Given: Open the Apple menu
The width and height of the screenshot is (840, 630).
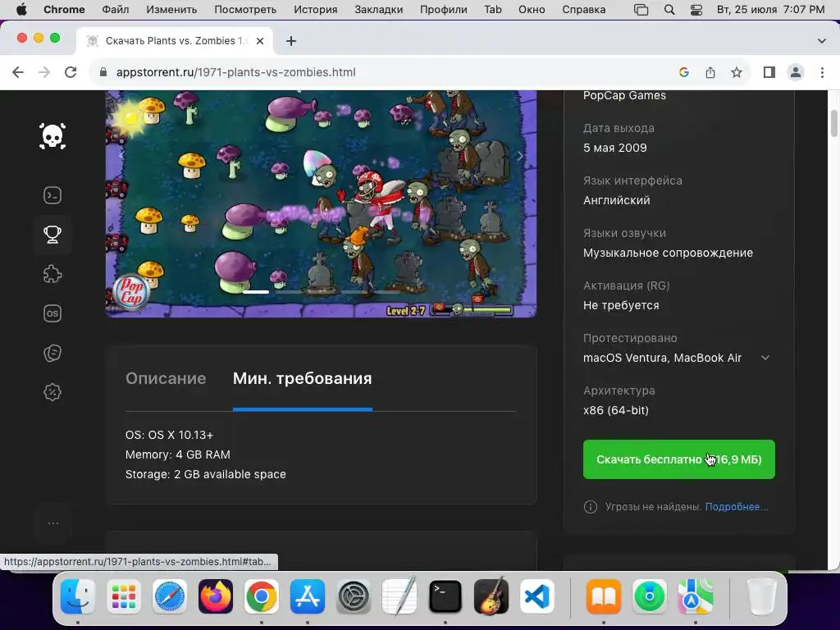Looking at the screenshot, I should 21,10.
